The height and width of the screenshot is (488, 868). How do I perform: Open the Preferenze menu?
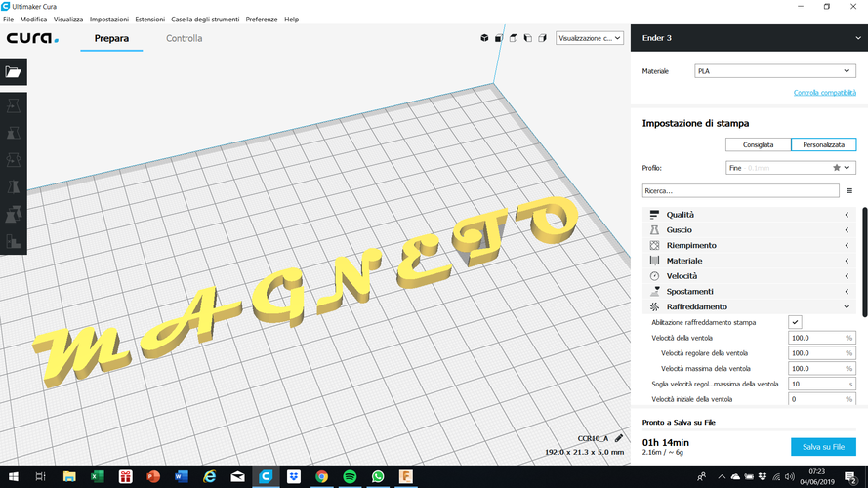point(262,19)
